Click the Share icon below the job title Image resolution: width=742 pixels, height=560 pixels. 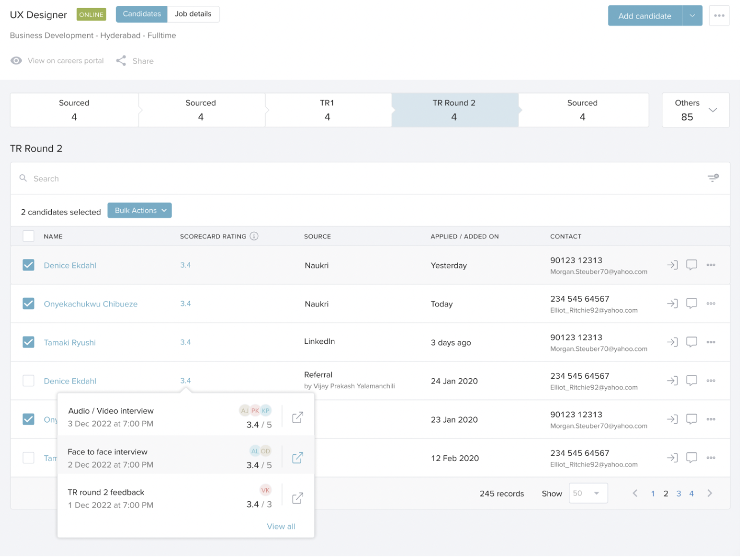pyautogui.click(x=121, y=61)
